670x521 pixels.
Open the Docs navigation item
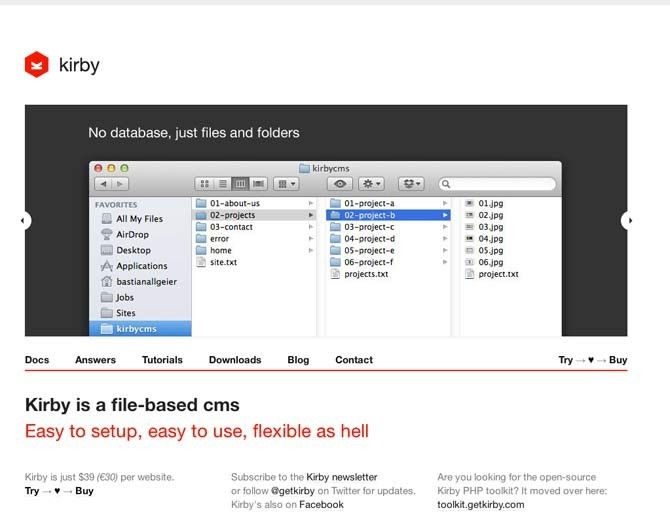tap(37, 360)
